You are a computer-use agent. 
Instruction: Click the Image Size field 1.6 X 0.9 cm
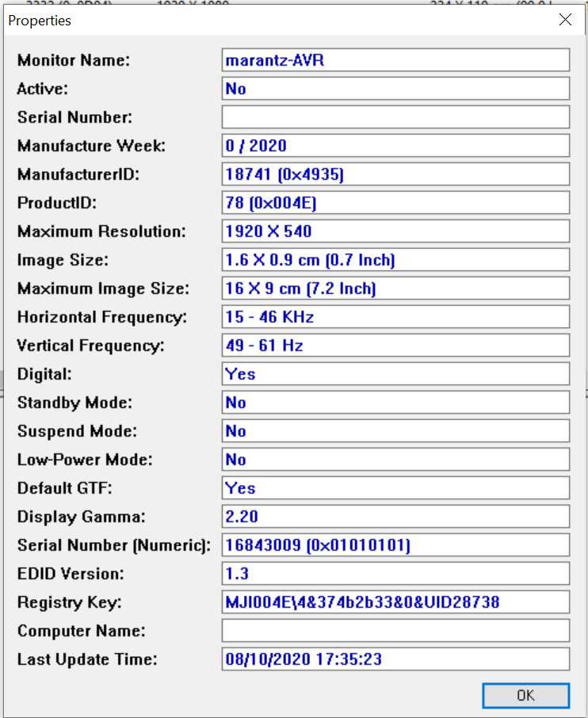[x=395, y=260]
